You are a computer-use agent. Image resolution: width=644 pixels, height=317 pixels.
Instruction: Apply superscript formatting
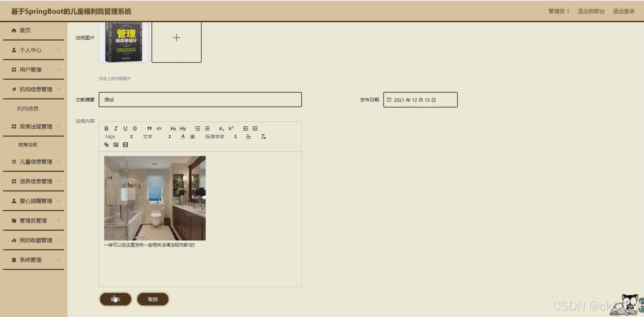[231, 128]
